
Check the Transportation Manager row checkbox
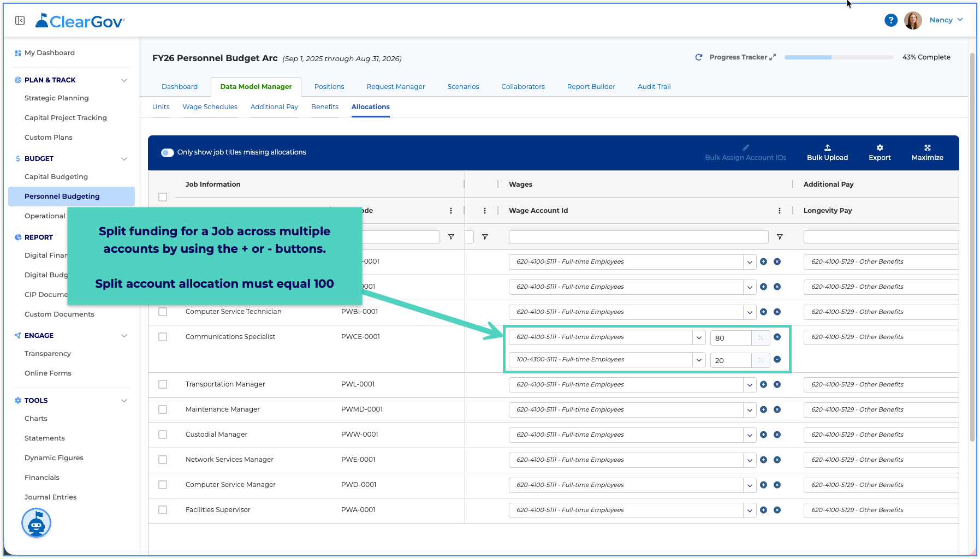click(x=163, y=384)
